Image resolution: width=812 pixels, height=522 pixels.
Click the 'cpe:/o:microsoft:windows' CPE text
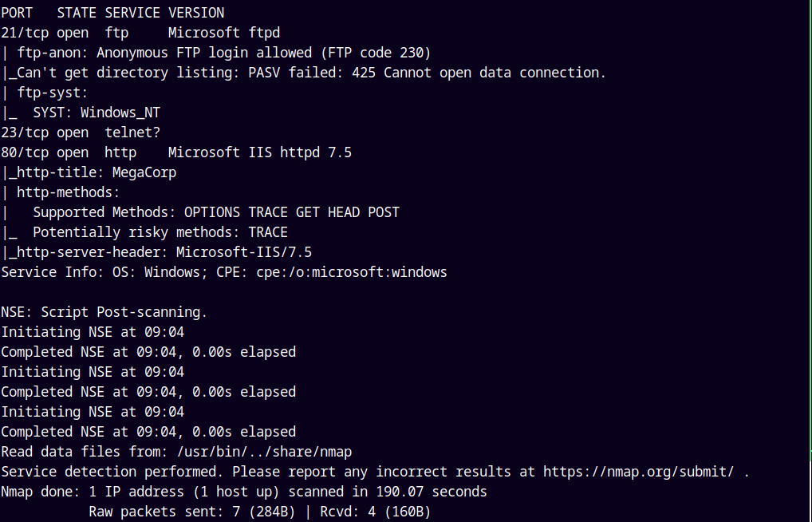coord(351,272)
